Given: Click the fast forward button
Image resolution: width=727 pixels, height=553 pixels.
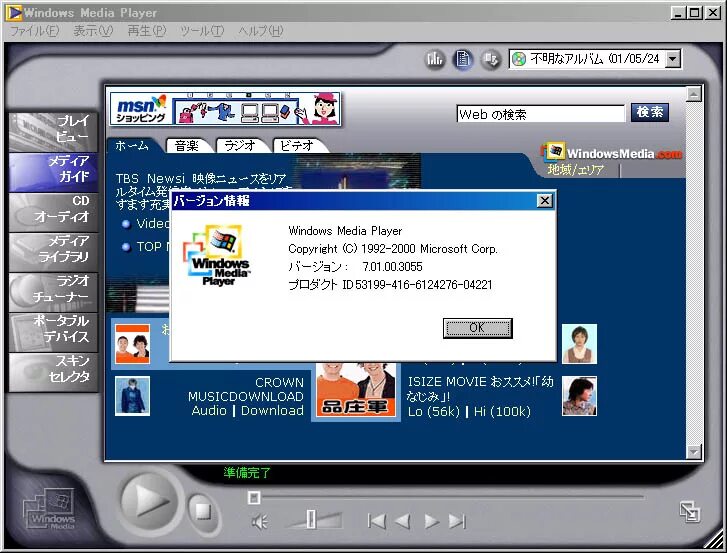Looking at the screenshot, I should coord(432,521).
